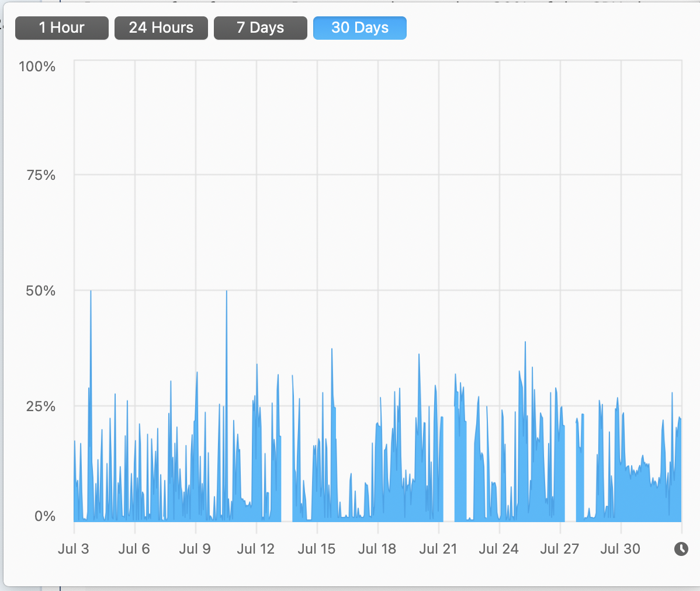Choose the 30 Days view

click(360, 27)
